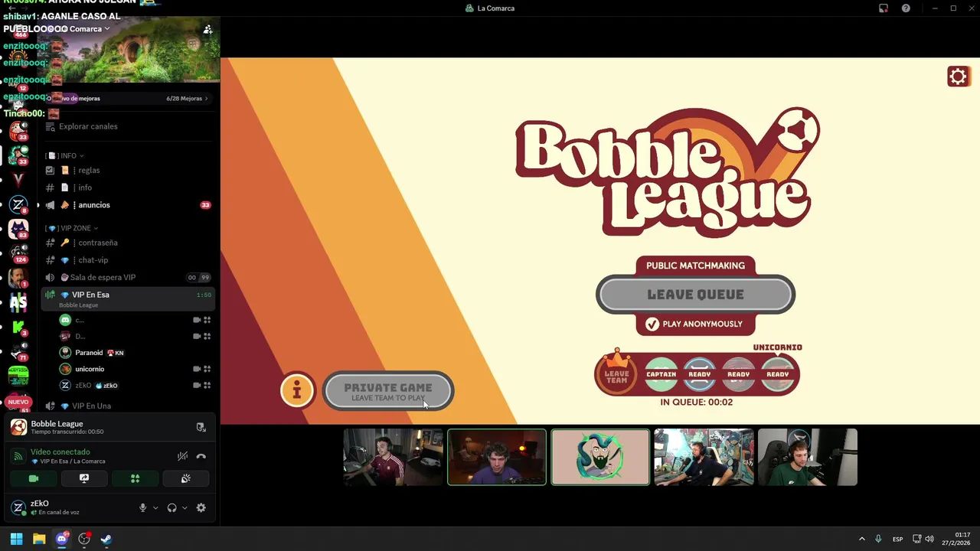The image size is (980, 551).
Task: Click the Leave Team crown icon
Action: click(x=616, y=373)
